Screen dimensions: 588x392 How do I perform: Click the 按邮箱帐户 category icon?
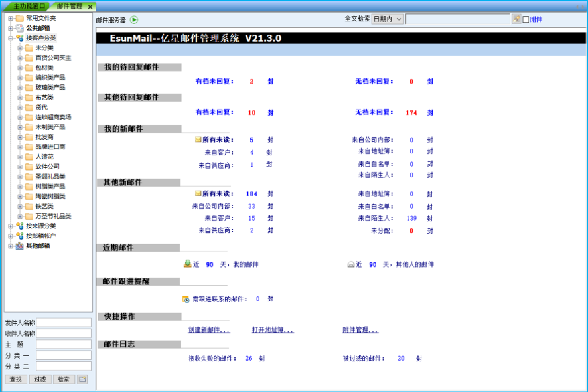[19, 236]
